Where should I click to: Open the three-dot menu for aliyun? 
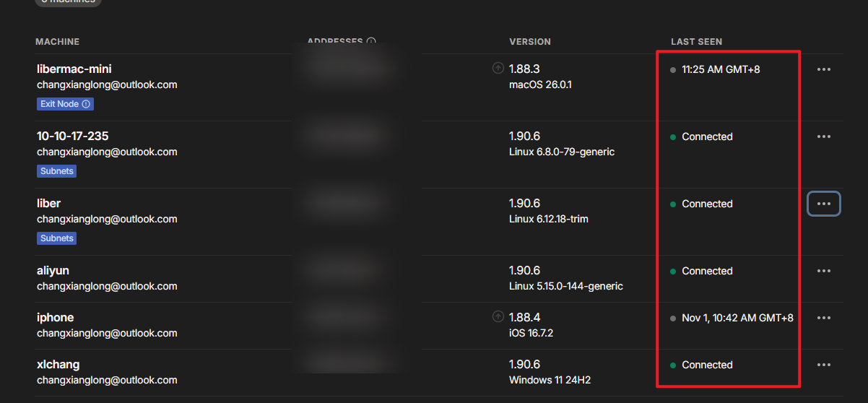[823, 271]
